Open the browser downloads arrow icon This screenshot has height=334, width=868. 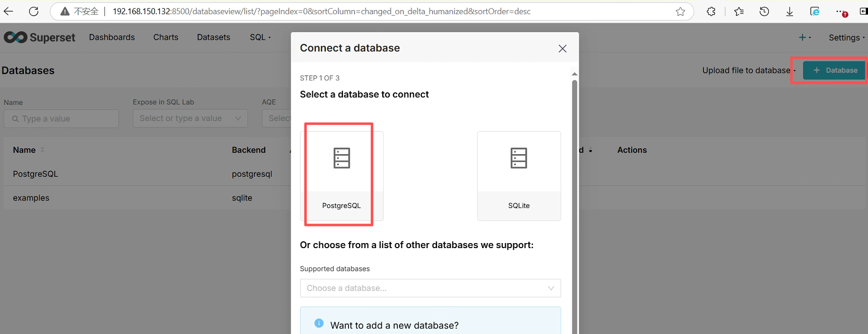pyautogui.click(x=790, y=11)
